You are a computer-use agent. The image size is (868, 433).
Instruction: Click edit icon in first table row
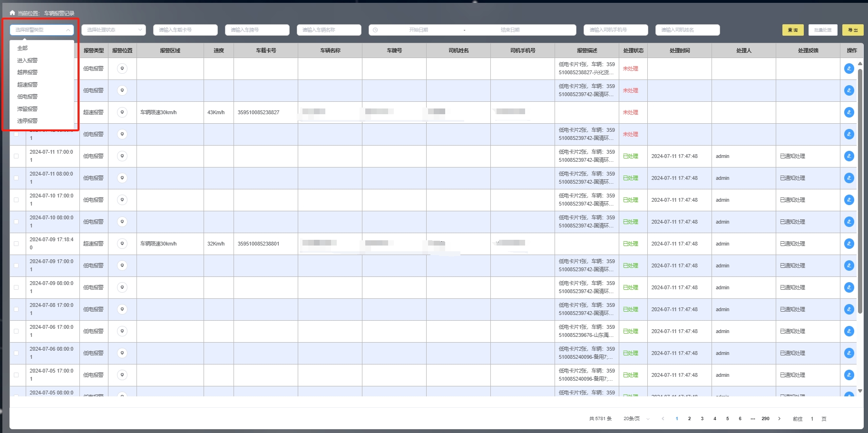click(x=849, y=69)
